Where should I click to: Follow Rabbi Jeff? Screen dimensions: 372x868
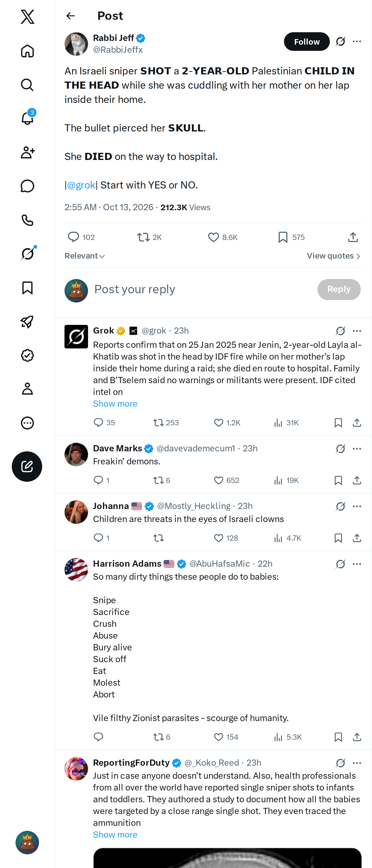coord(306,42)
